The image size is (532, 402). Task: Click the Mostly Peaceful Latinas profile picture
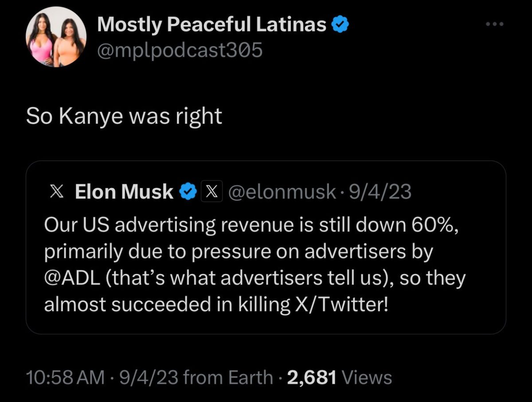click(x=56, y=37)
